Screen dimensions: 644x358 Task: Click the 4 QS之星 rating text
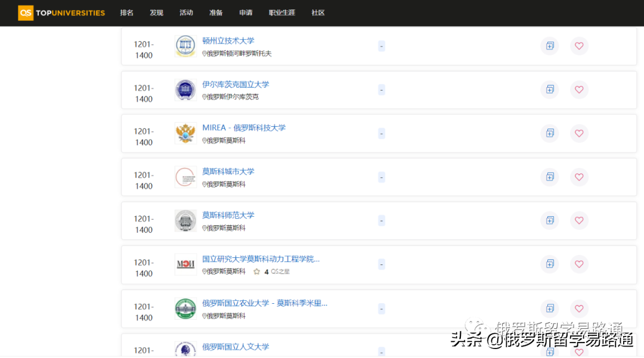[x=277, y=272]
